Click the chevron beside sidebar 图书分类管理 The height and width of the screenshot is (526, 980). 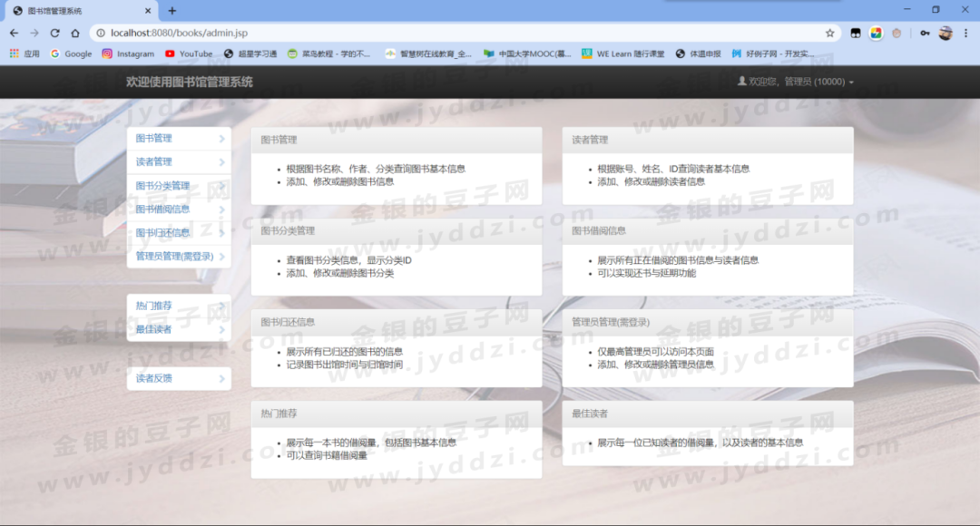point(222,186)
